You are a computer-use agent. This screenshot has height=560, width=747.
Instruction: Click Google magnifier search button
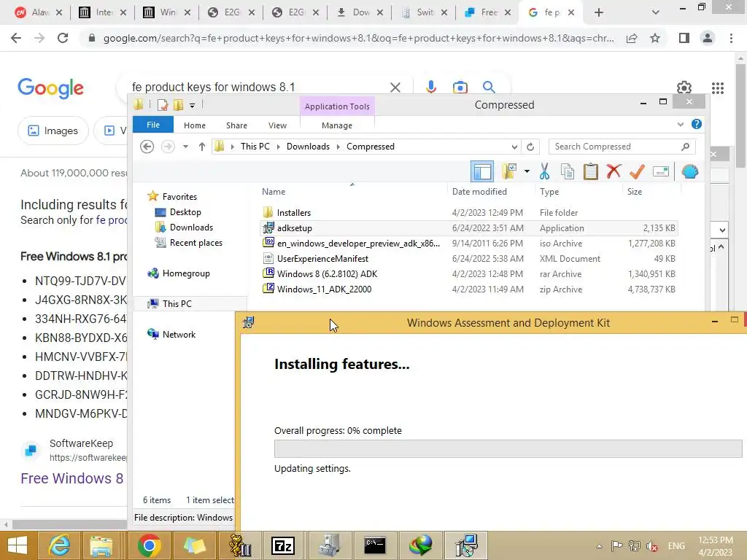point(489,87)
